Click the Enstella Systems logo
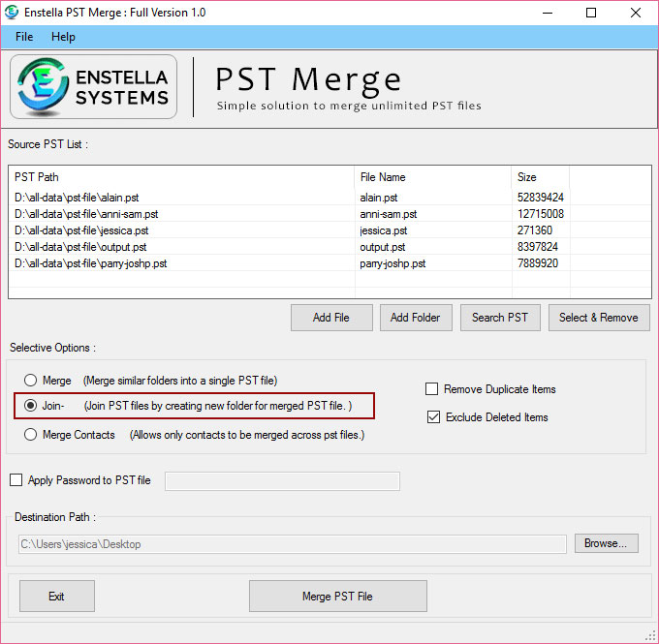 coord(93,86)
